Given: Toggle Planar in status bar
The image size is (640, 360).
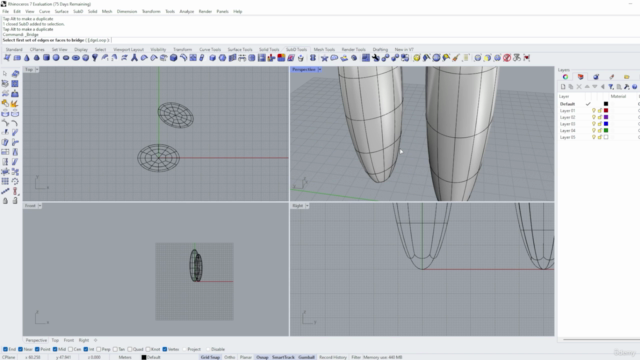Looking at the screenshot, I should (x=246, y=357).
